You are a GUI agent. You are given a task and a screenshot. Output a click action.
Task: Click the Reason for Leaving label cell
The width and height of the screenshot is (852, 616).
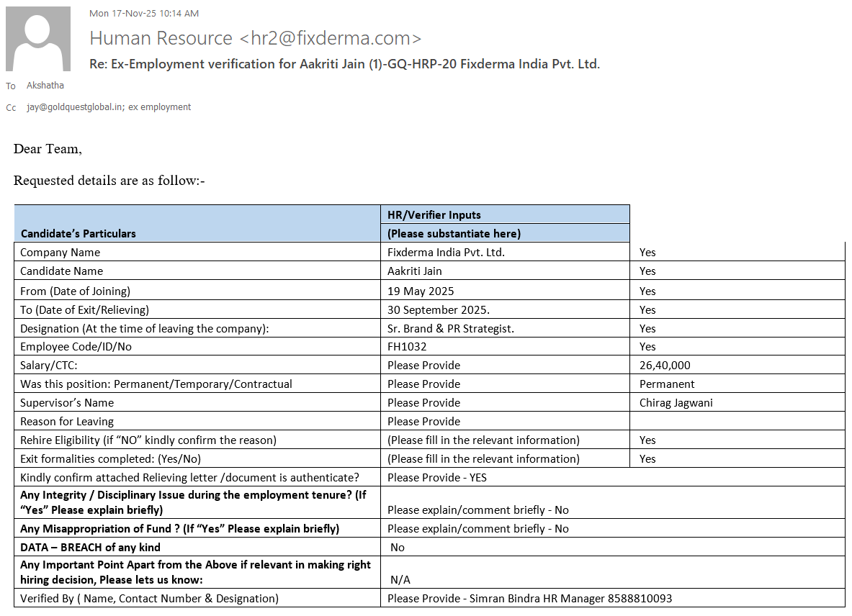[x=197, y=421]
